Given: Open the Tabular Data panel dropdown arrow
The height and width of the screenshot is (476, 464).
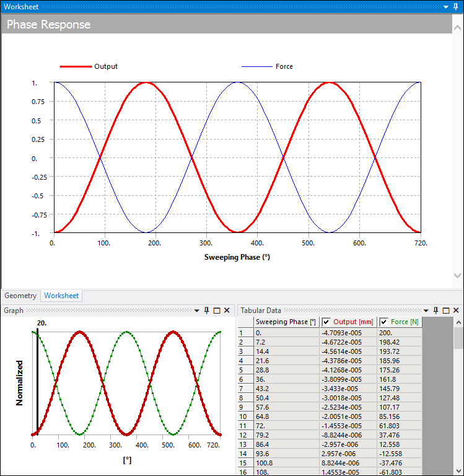Looking at the screenshot, I should (426, 310).
